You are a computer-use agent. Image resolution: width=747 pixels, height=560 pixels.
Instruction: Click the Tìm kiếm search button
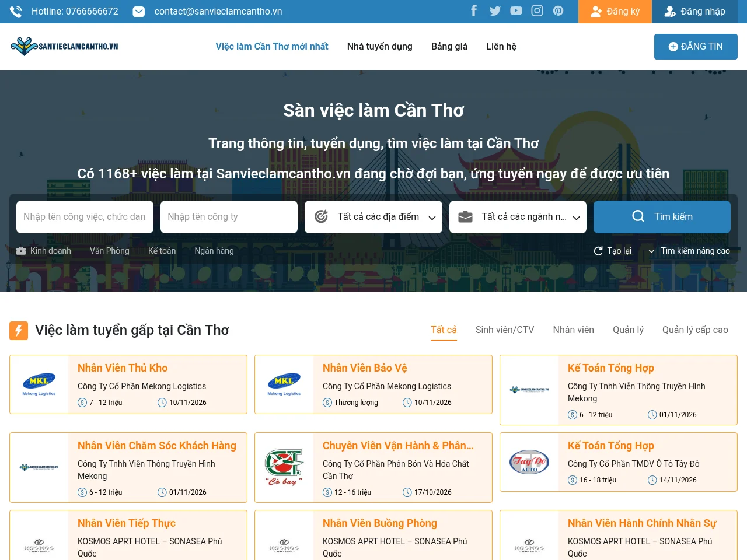point(662,217)
